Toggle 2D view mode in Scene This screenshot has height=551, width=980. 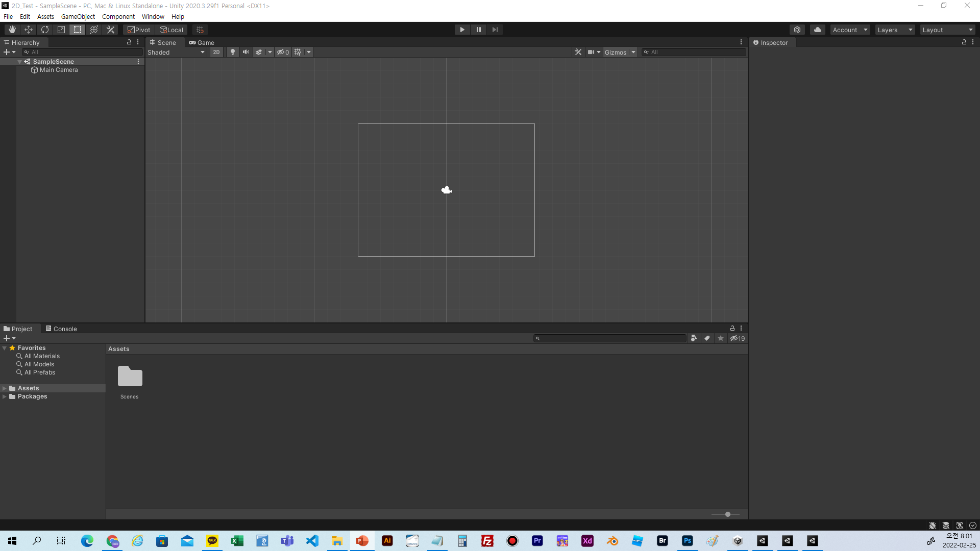pos(216,52)
